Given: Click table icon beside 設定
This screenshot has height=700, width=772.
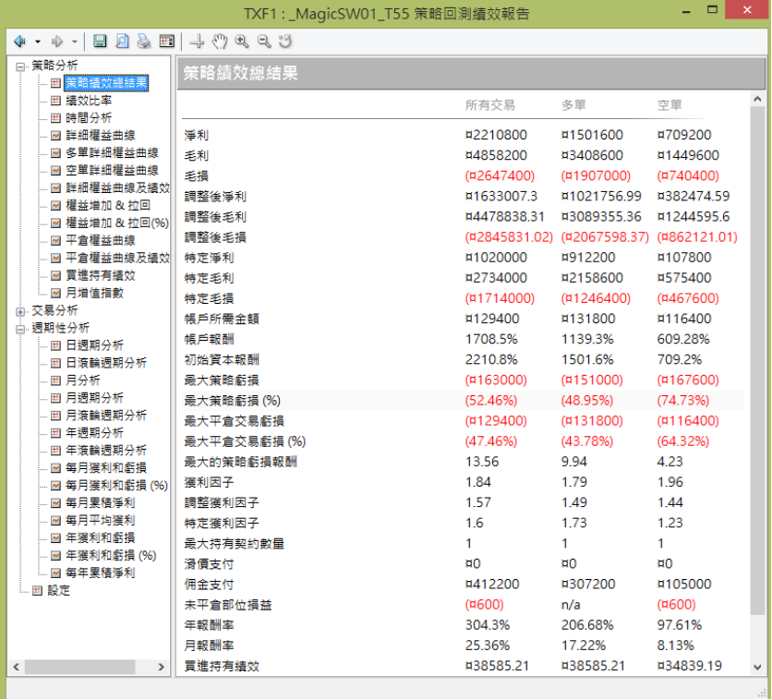Looking at the screenshot, I should point(38,591).
